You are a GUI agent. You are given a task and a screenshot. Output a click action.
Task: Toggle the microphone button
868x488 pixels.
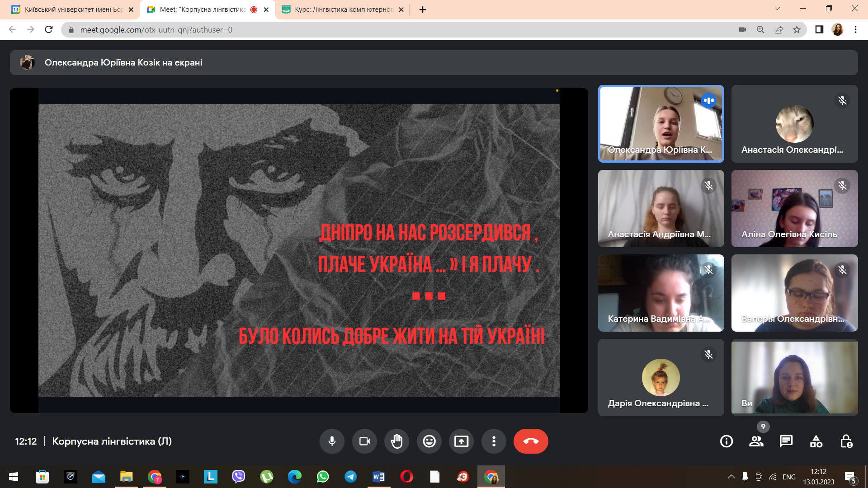pyautogui.click(x=332, y=441)
